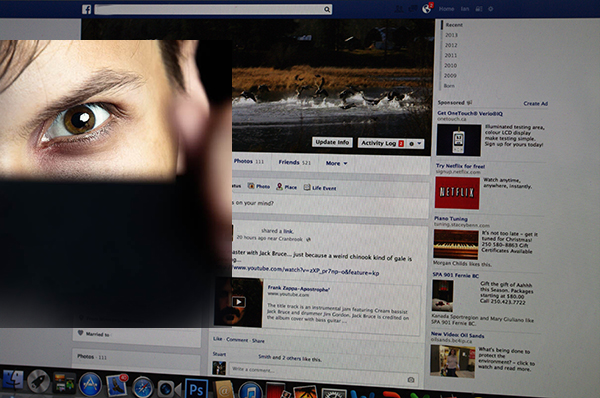Play the Frank Zappa video thumbnail
Image resolution: width=600 pixels, height=398 pixels.
coord(238,302)
